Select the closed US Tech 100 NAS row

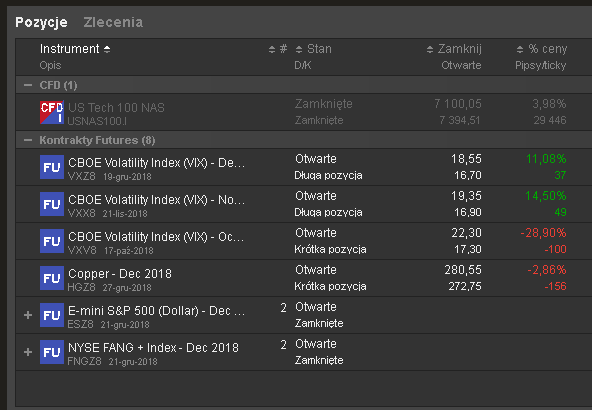point(304,112)
